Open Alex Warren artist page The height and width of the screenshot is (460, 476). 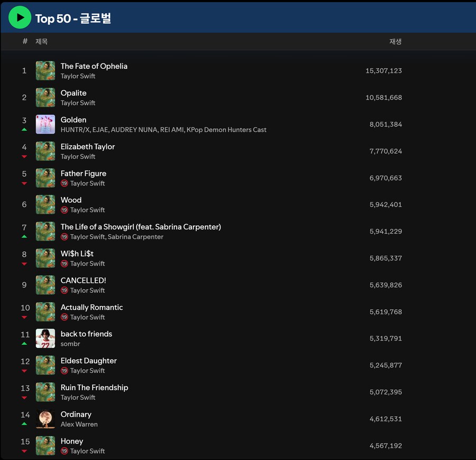coord(79,424)
